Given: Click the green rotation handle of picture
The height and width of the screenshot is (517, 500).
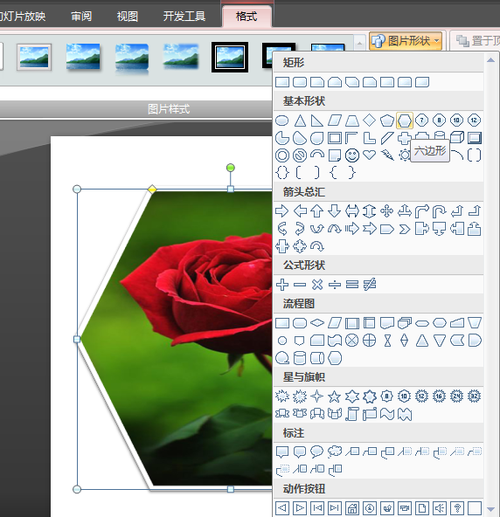Looking at the screenshot, I should coord(230,167).
